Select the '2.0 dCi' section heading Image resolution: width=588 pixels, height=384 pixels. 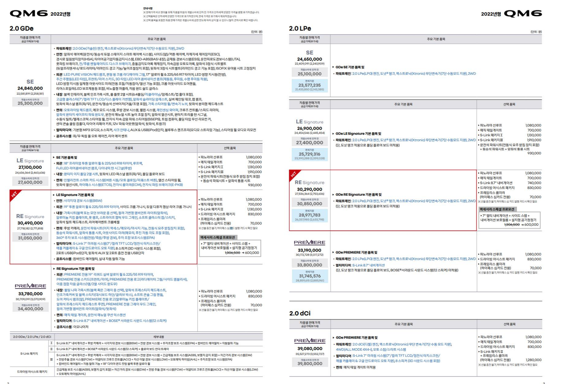(300, 313)
